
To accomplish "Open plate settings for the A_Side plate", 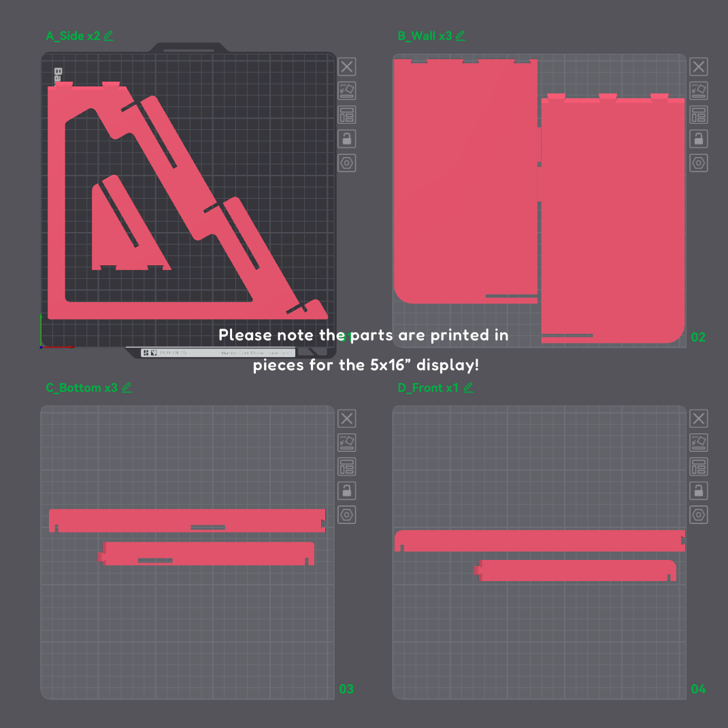I will pos(346,163).
